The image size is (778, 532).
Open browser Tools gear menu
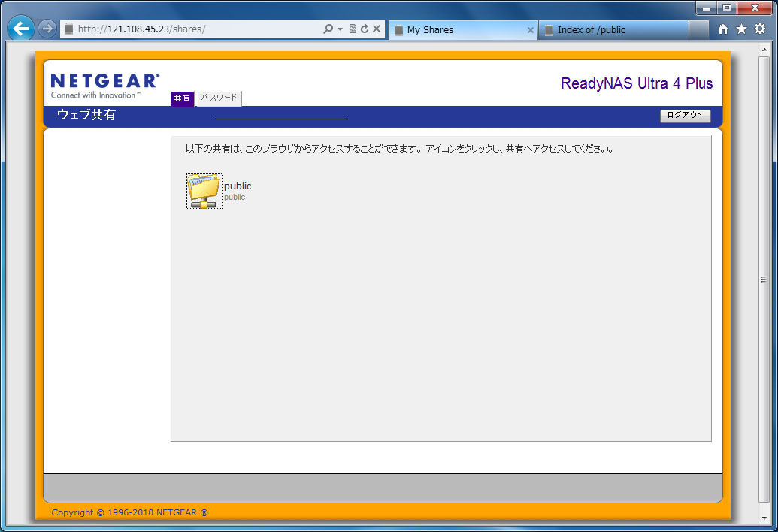click(x=759, y=29)
